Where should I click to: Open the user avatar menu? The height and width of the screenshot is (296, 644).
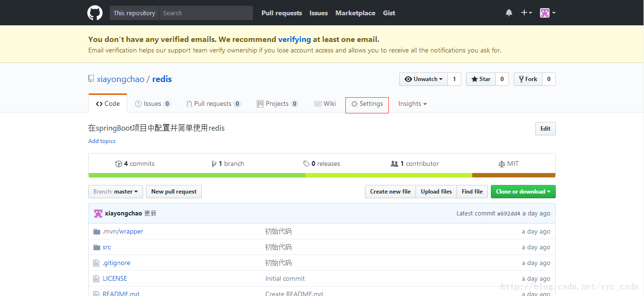[x=548, y=13]
